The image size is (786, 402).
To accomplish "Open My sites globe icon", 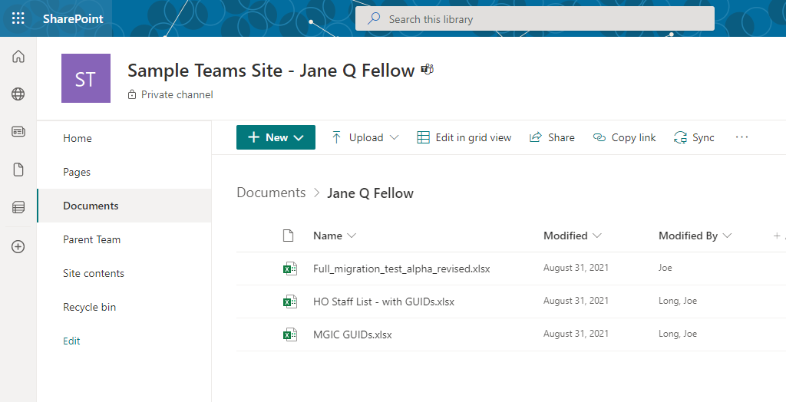I will coord(18,94).
